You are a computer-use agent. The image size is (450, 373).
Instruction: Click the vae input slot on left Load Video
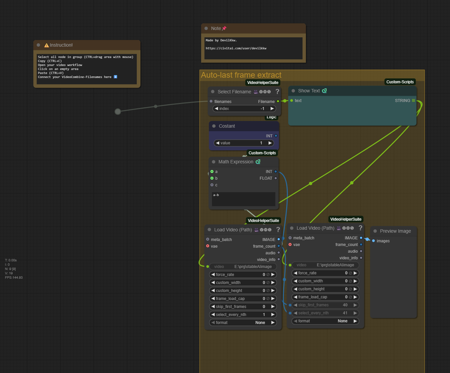pos(208,246)
